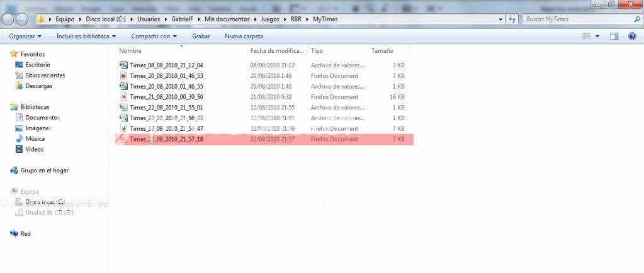Click the Música note icon

[x=19, y=139]
